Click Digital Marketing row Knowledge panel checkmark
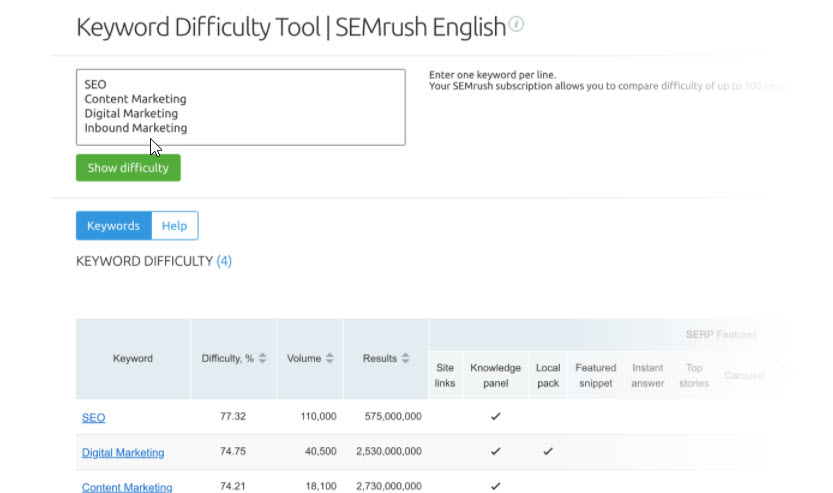Viewport: 833px width, 493px height. [496, 451]
